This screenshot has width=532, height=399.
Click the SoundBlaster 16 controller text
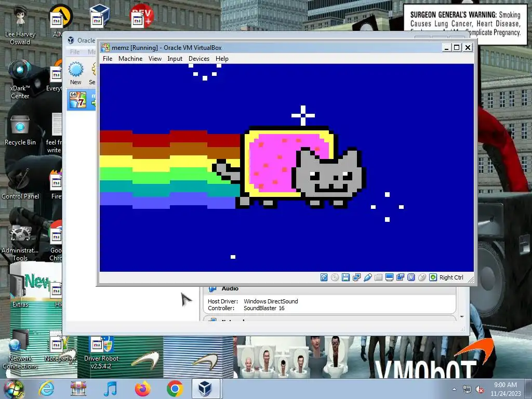tap(264, 308)
